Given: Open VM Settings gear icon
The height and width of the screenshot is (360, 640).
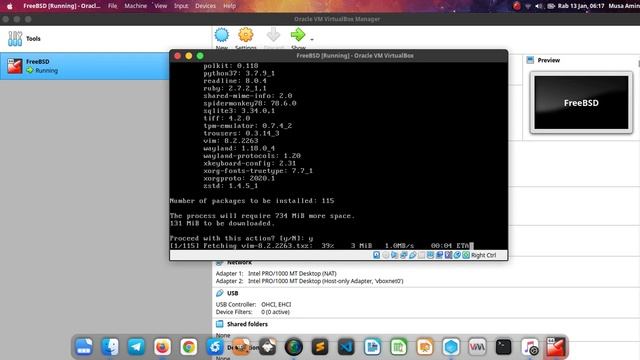Looking at the screenshot, I should 246,35.
